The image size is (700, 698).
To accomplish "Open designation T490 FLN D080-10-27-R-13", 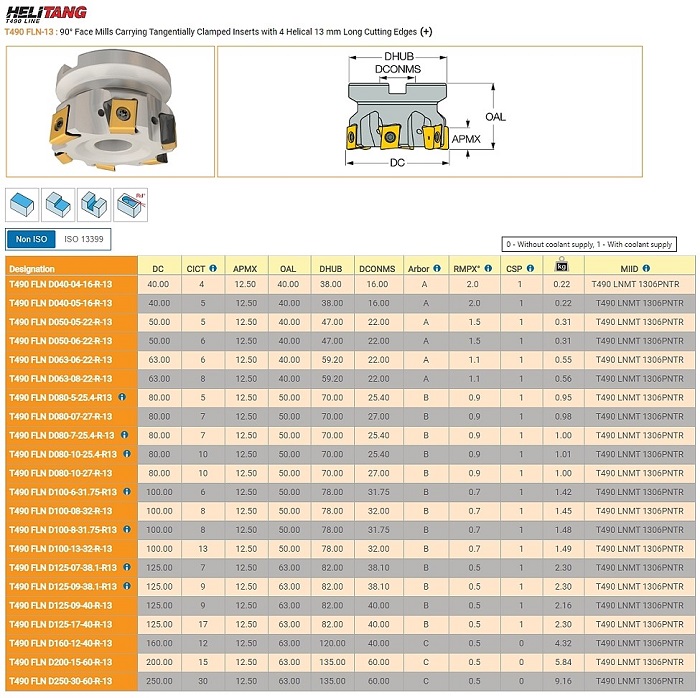I will coord(61,473).
